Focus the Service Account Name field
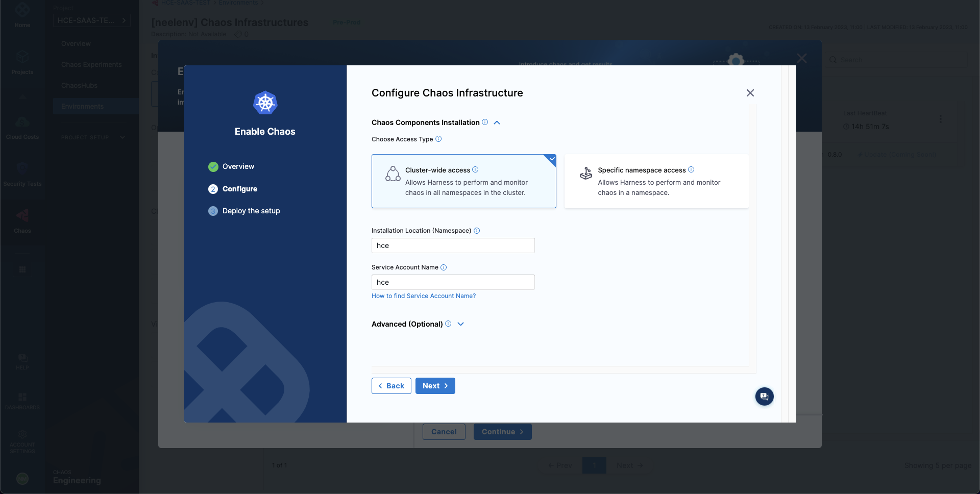 [453, 282]
